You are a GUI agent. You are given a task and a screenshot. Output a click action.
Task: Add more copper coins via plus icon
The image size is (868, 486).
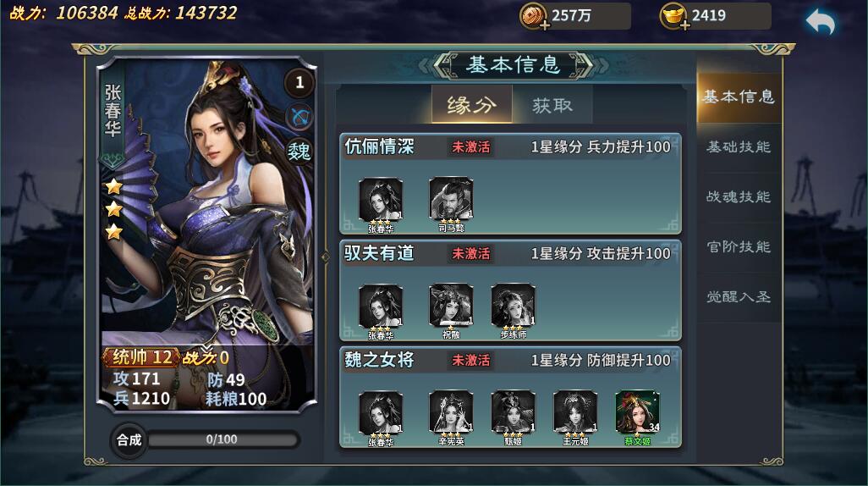click(x=545, y=25)
